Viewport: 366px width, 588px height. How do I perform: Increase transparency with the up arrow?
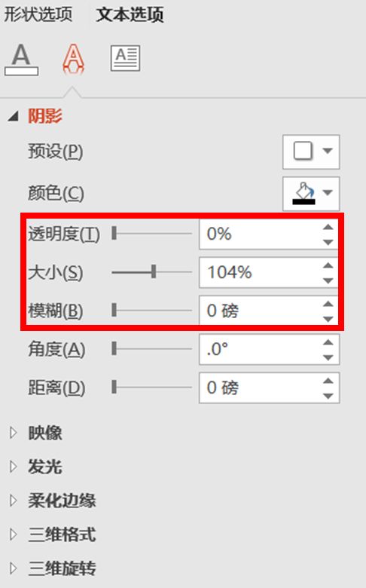point(328,227)
